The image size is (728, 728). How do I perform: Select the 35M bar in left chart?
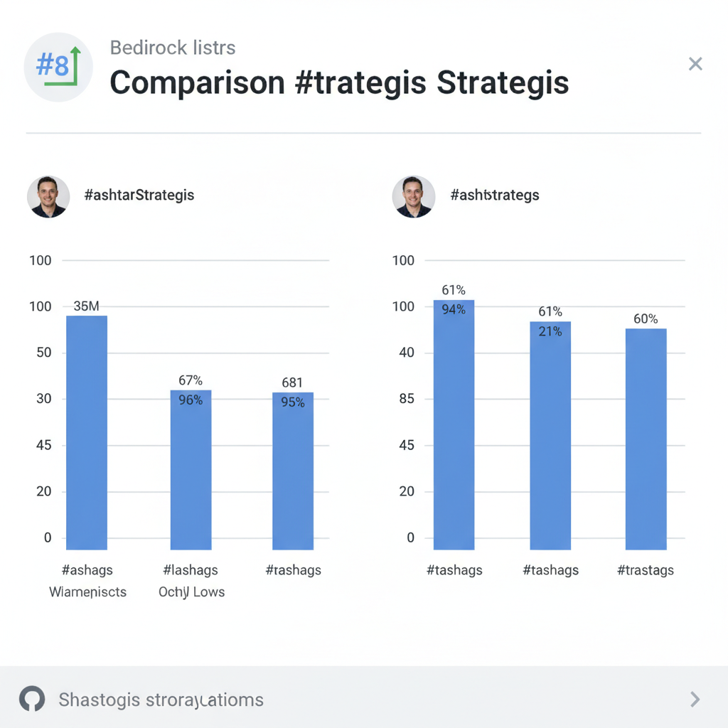[x=87, y=432]
